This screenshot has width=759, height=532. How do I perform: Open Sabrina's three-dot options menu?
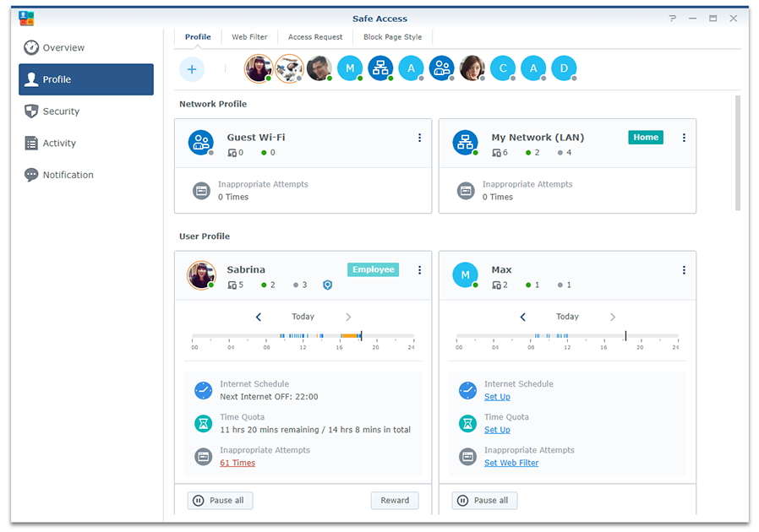419,270
